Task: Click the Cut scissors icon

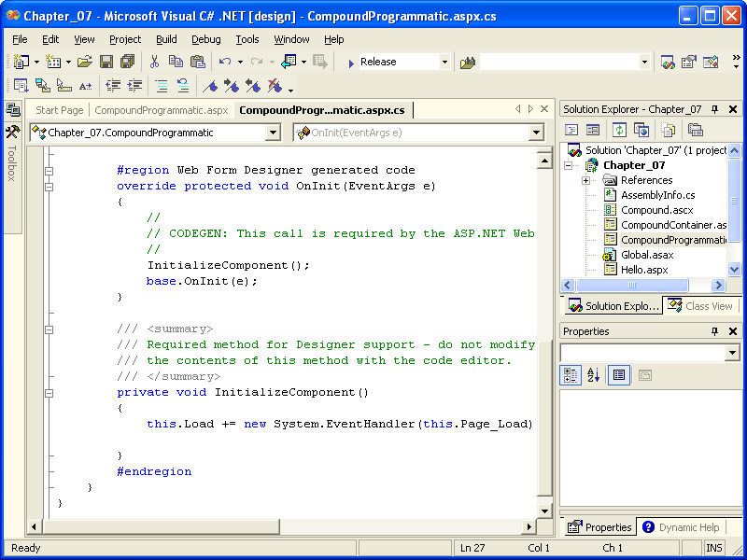Action: click(x=154, y=62)
